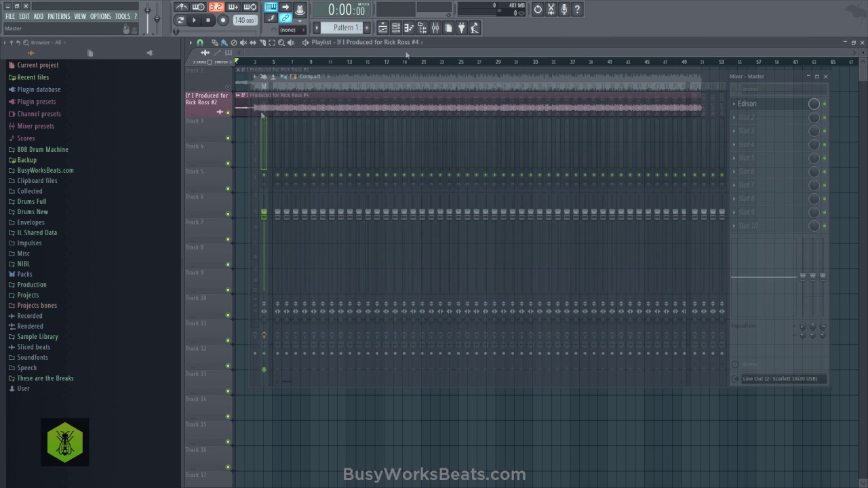Open the Playlist view from toolbar
Image resolution: width=868 pixels, height=488 pixels.
click(382, 28)
